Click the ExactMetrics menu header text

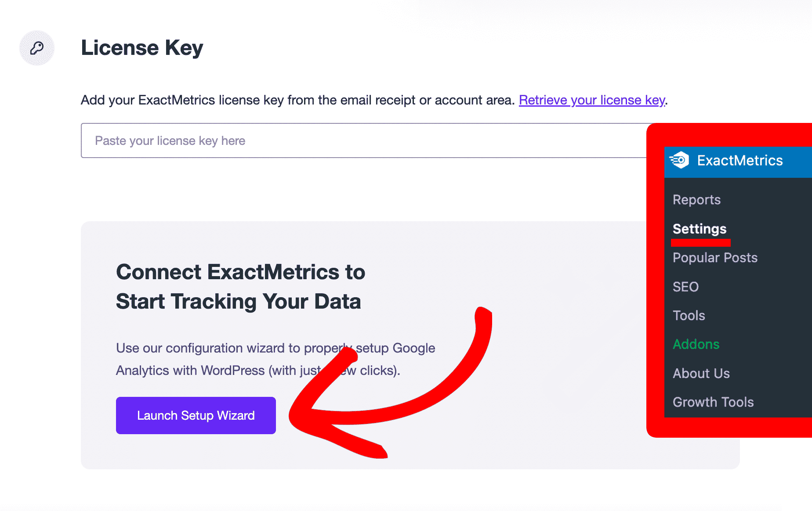tap(740, 160)
